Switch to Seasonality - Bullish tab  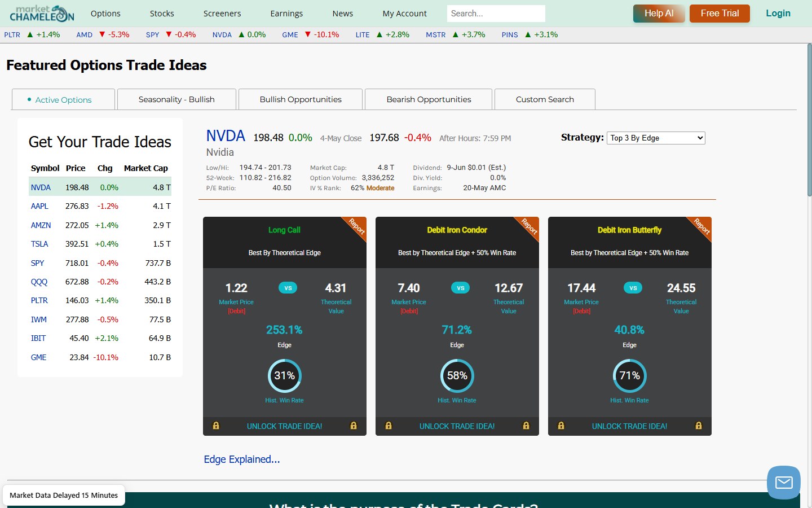point(176,99)
